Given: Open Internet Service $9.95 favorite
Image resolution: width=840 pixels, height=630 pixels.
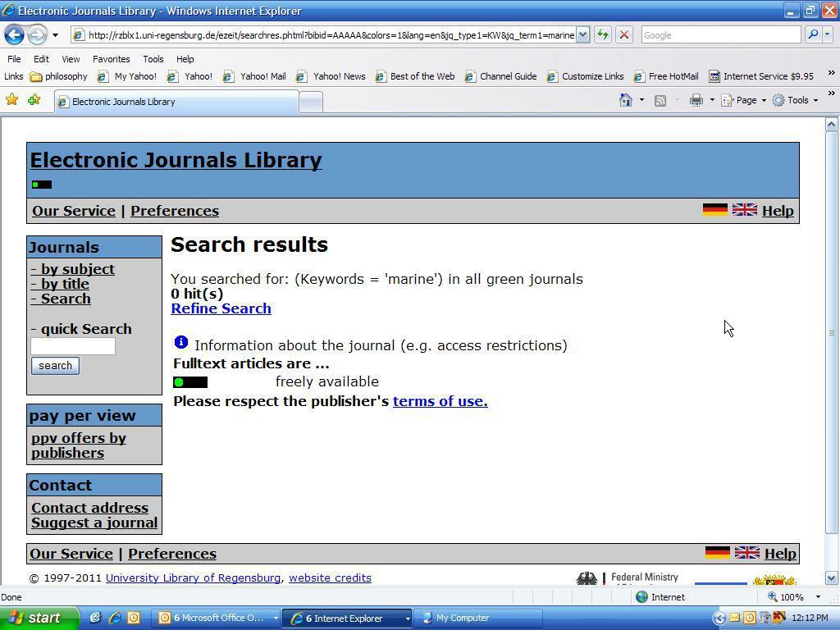Looking at the screenshot, I should (761, 76).
